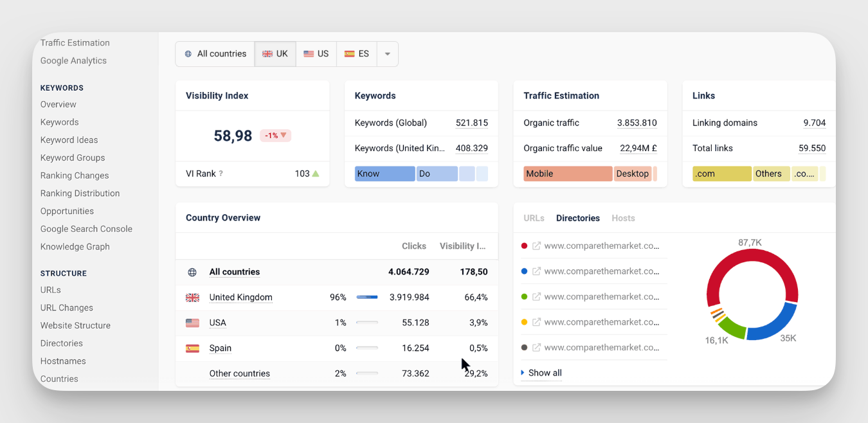Image resolution: width=868 pixels, height=423 pixels.
Task: Switch to the Hosts tab
Action: click(x=623, y=218)
